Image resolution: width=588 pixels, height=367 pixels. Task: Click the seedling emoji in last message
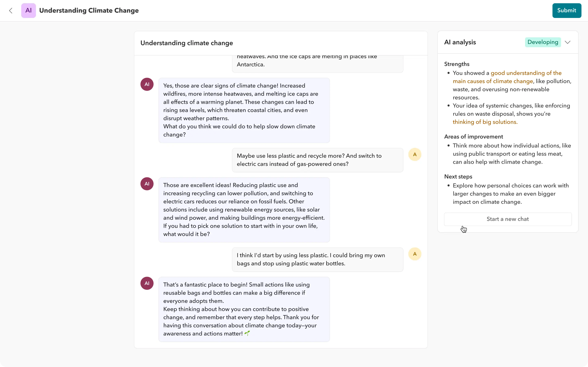pos(247,333)
